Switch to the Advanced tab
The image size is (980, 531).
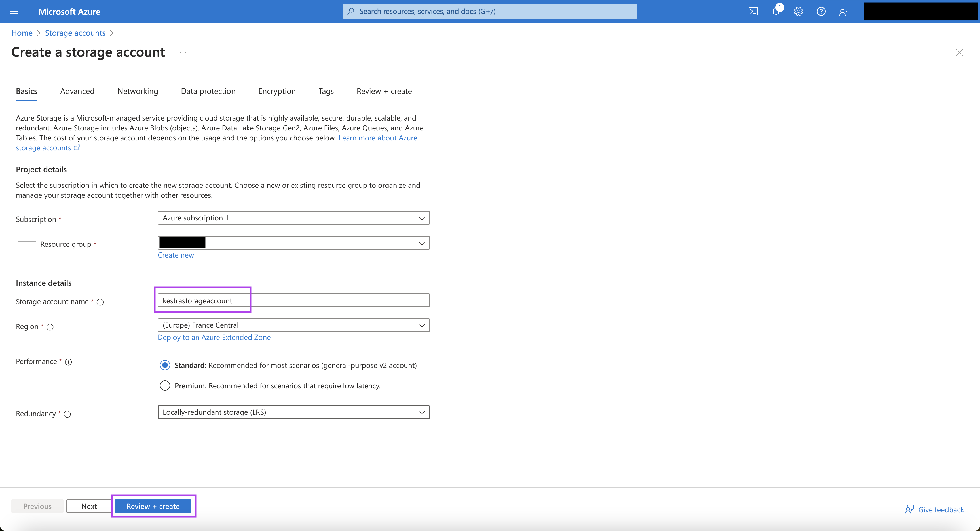coord(77,91)
